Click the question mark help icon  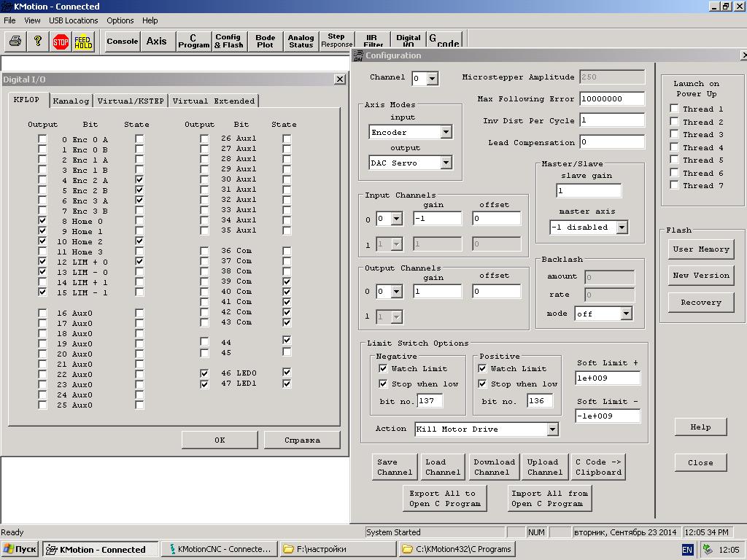[37, 42]
